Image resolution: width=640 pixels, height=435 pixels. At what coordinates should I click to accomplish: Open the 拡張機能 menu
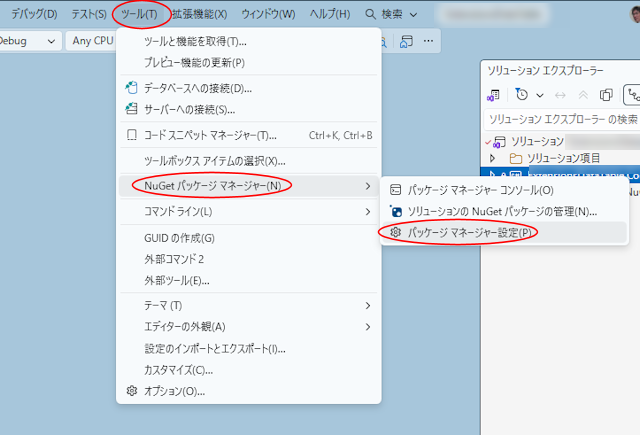[199, 14]
